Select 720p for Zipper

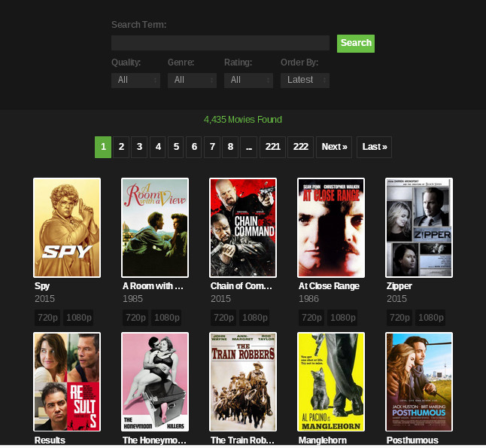coord(399,318)
